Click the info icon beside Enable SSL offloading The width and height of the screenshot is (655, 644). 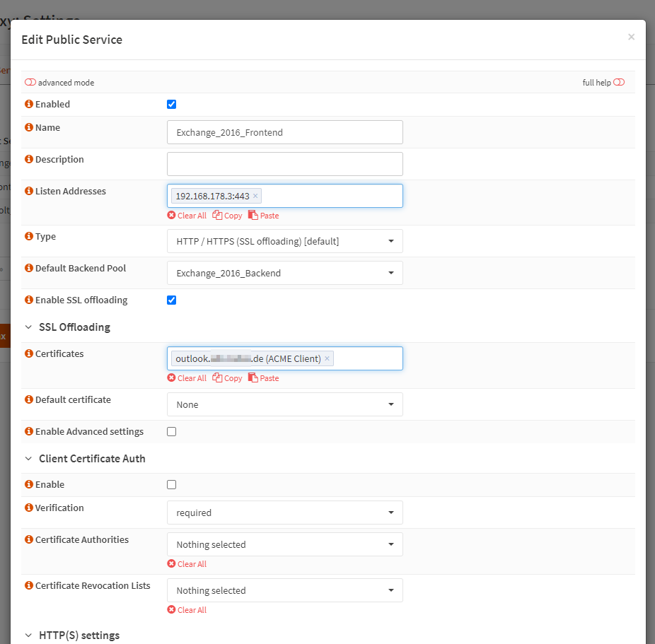pos(29,299)
